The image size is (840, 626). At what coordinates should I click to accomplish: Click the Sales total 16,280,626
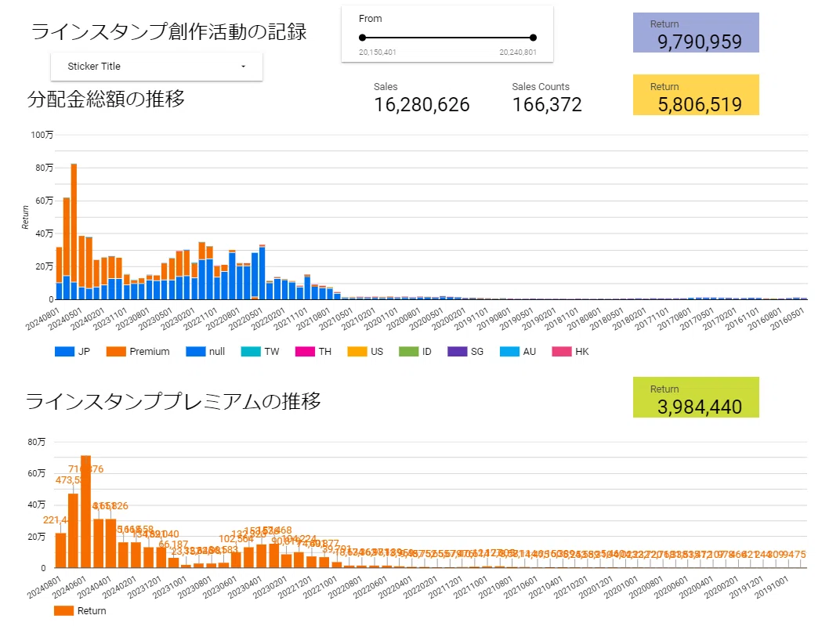[x=422, y=104]
